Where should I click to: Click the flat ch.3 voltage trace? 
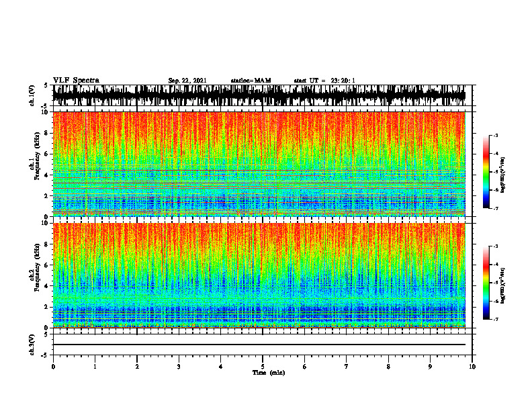(259, 345)
